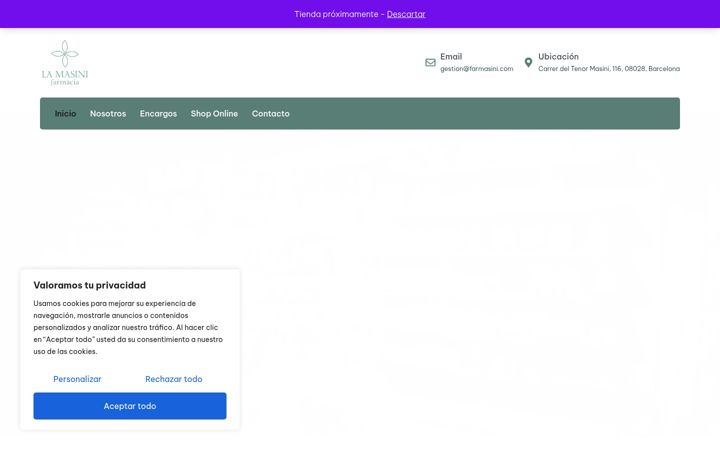This screenshot has height=450, width=720.
Task: Click the gestion@farmasini.com email address
Action: (x=477, y=68)
